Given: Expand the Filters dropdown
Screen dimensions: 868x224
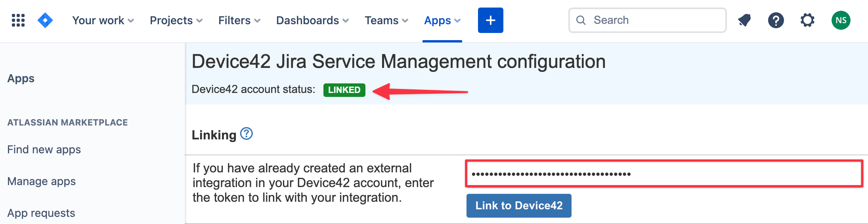Looking at the screenshot, I should click(x=239, y=20).
